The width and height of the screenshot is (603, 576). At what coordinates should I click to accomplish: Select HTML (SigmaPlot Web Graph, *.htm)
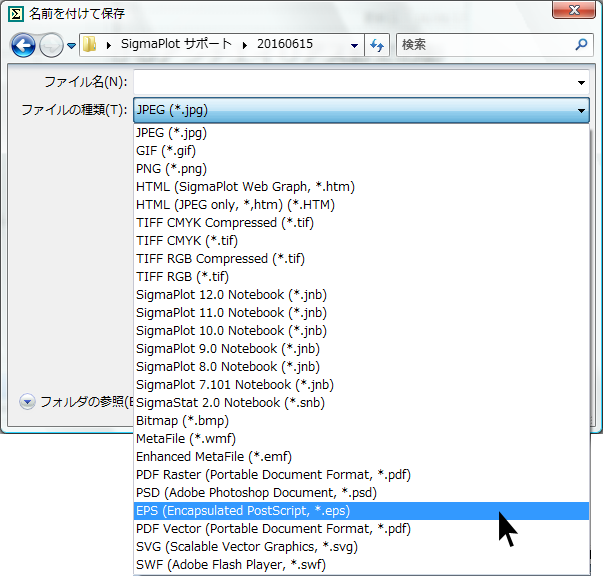pos(361,187)
